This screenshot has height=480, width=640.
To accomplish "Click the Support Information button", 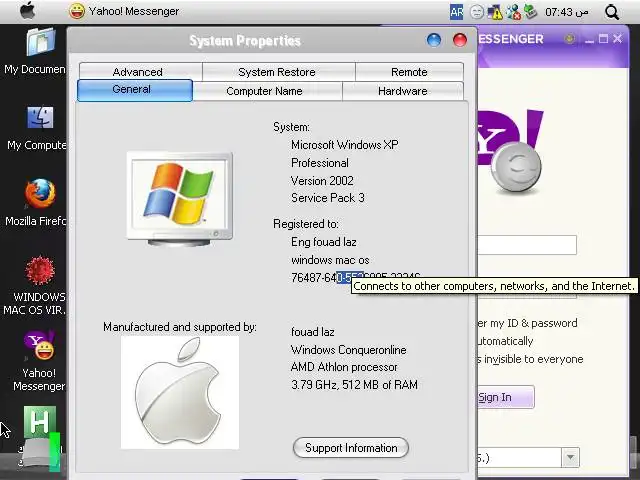I will click(x=351, y=448).
